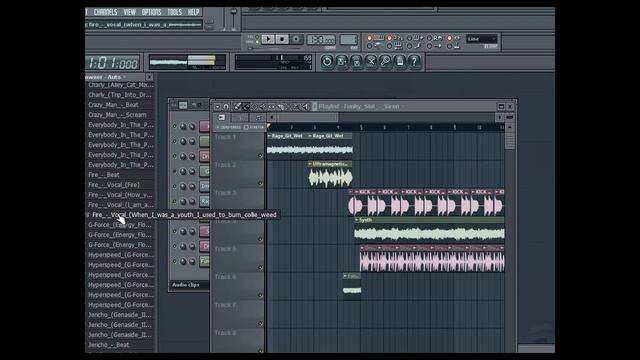Click the X-shaped shortcut icon
The height and width of the screenshot is (360, 640).
coord(371,61)
